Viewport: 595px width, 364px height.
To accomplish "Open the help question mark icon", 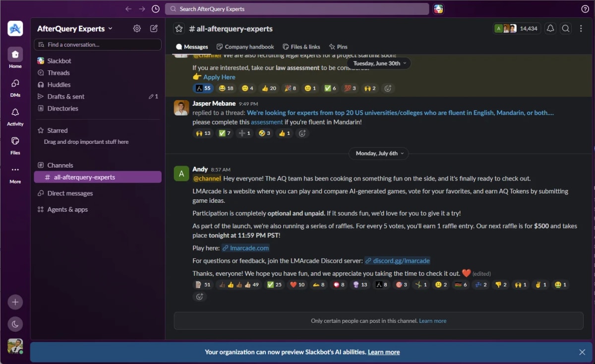I will pyautogui.click(x=585, y=9).
